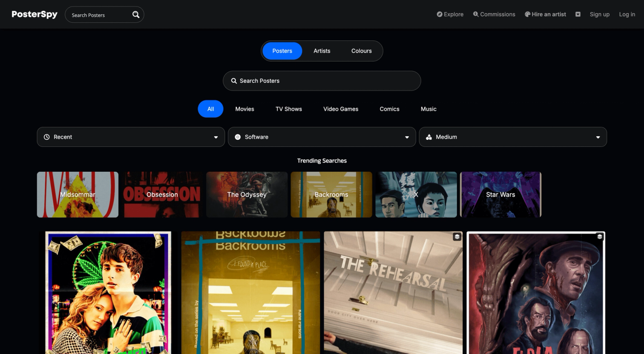This screenshot has height=354, width=644.
Task: Switch to the Artists tab
Action: (322, 51)
